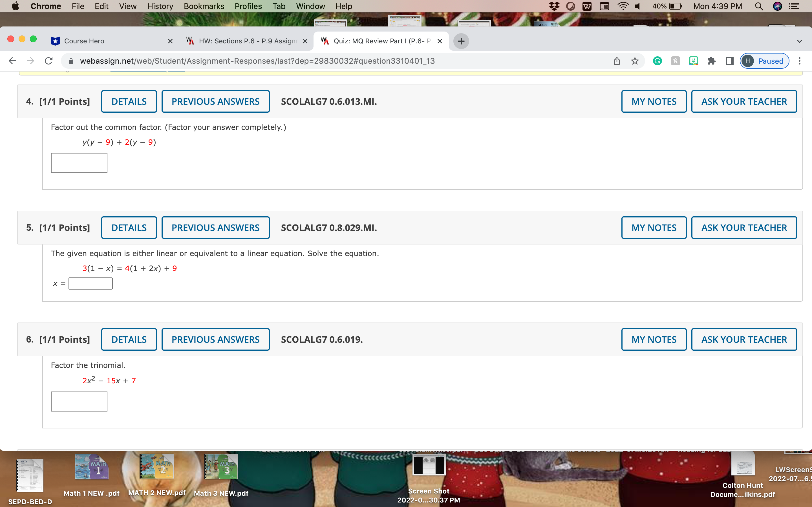Click the share icon in the address bar
The height and width of the screenshot is (507, 812).
click(617, 61)
